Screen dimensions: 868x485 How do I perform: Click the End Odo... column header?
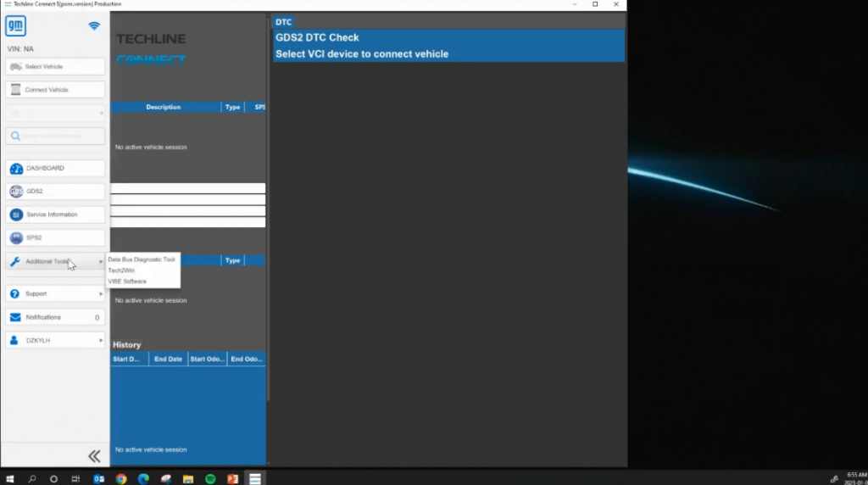247,359
